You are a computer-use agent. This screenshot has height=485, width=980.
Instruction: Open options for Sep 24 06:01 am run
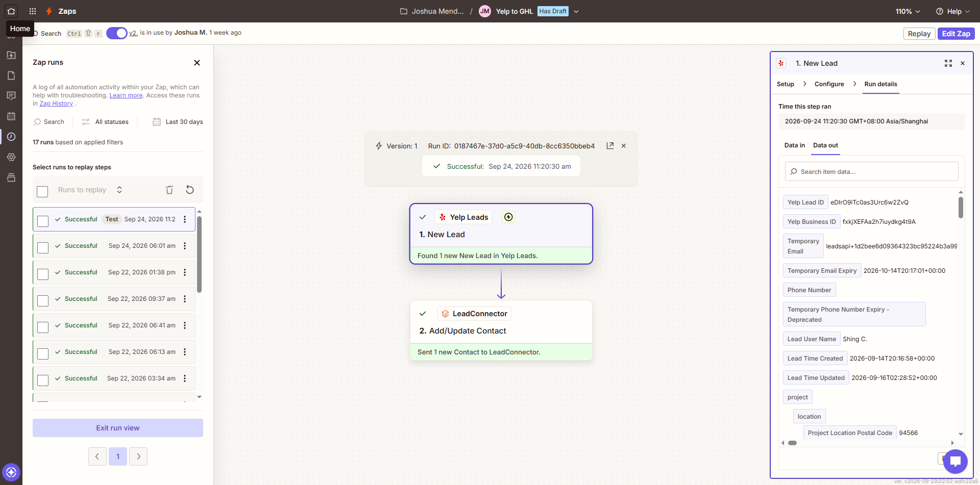click(x=185, y=246)
